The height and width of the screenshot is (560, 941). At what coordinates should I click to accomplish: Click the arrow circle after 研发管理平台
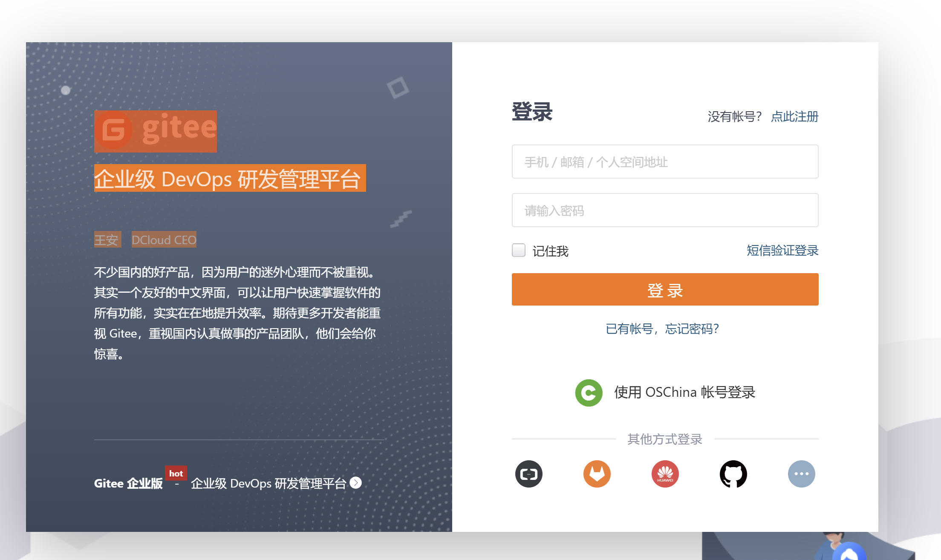tap(355, 482)
